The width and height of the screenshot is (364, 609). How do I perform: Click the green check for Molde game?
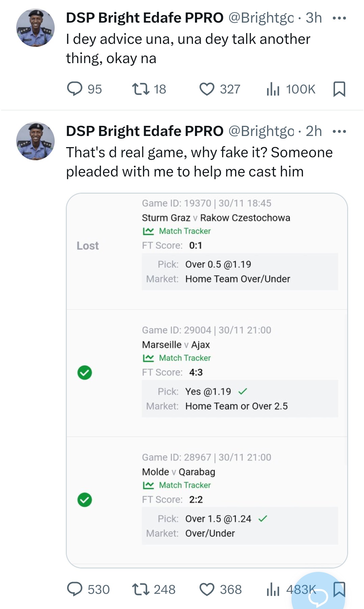coord(85,500)
